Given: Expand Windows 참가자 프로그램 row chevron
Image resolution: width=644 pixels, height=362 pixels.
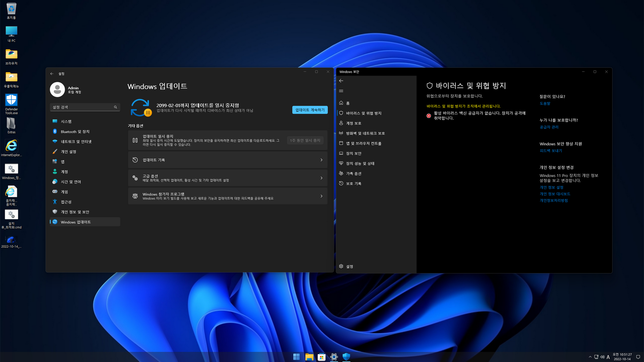Looking at the screenshot, I should coord(321,196).
